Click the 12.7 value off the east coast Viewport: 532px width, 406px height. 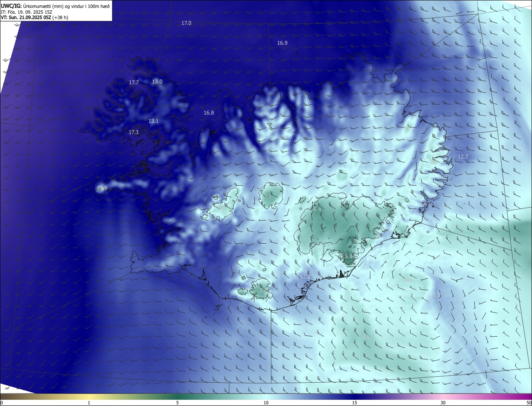[x=463, y=157]
